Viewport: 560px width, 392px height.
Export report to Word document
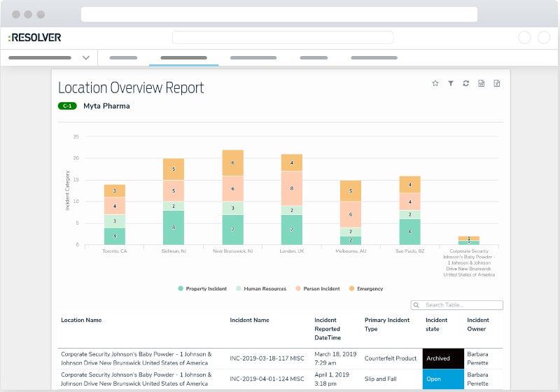tap(482, 83)
